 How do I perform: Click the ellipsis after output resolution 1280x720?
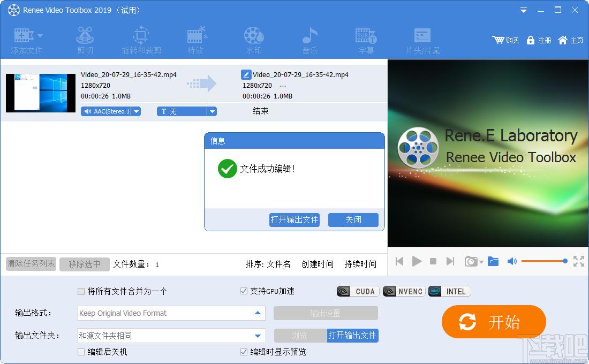(x=283, y=86)
